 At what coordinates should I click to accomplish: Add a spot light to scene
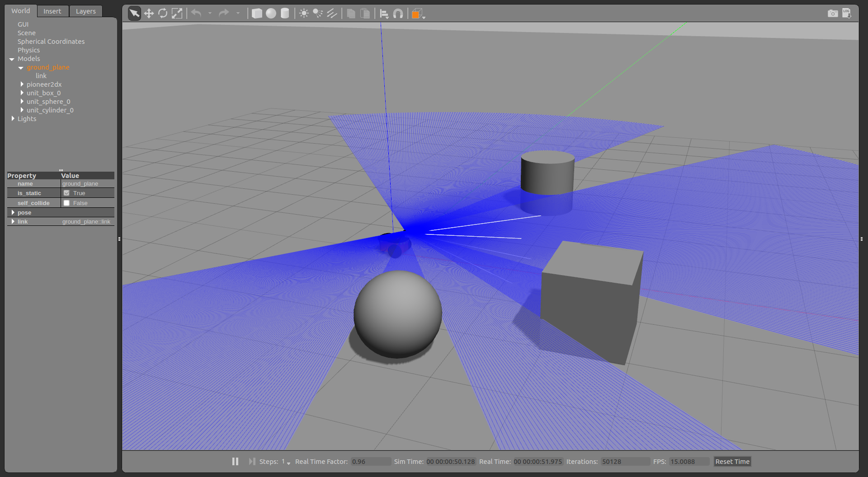coord(318,14)
